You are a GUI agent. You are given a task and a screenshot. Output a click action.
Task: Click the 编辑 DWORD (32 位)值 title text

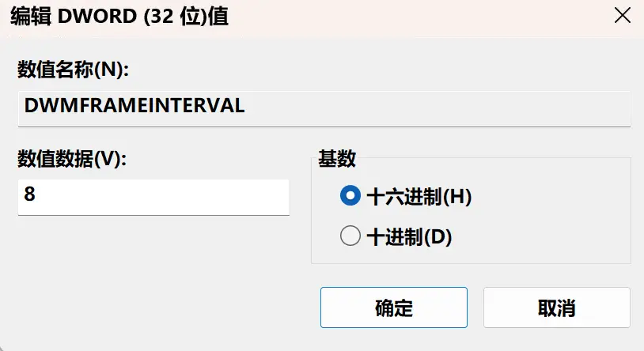pos(119,17)
